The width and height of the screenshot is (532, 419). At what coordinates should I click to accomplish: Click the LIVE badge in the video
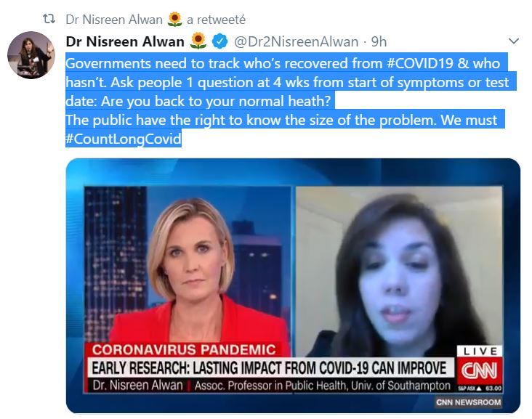[480, 351]
